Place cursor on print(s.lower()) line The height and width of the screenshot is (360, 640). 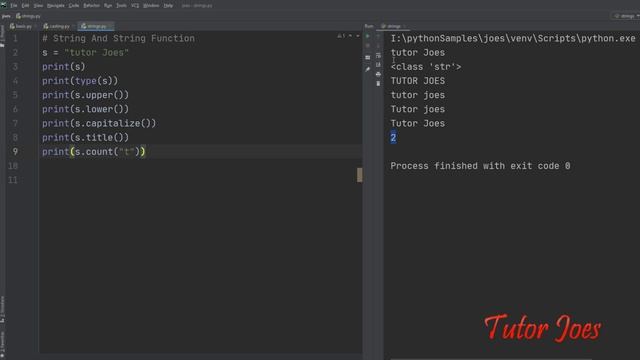[x=85, y=109]
